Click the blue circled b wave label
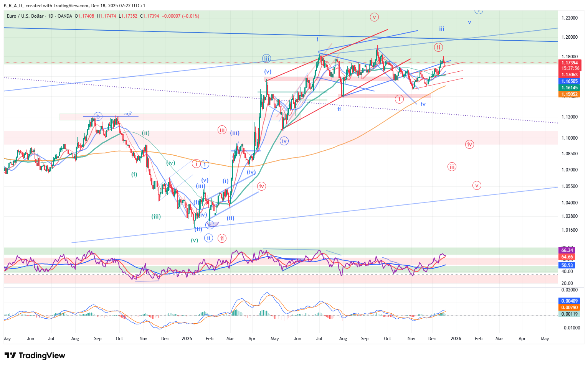Screen dimensions: 588x367 (98, 116)
